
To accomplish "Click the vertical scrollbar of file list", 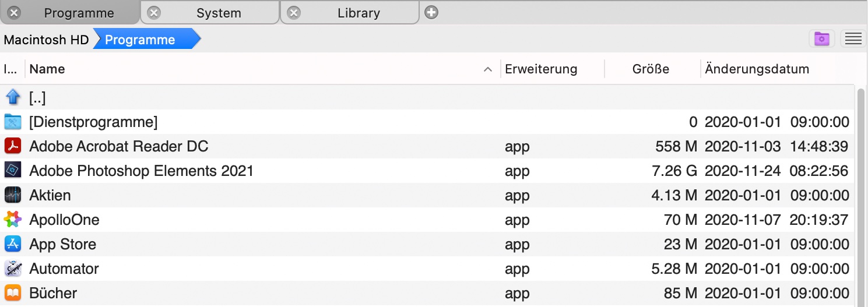I will 860,192.
